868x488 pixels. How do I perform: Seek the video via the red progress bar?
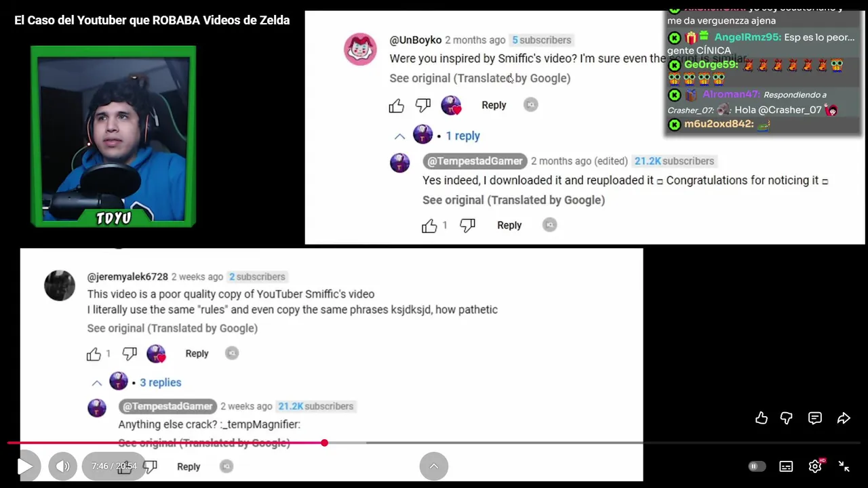tap(434, 443)
